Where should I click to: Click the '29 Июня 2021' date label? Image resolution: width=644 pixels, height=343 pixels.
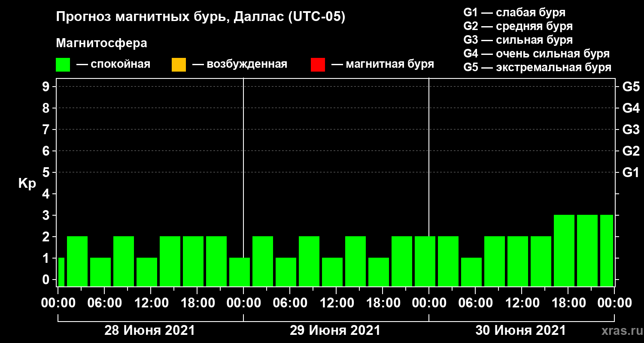[x=335, y=331]
